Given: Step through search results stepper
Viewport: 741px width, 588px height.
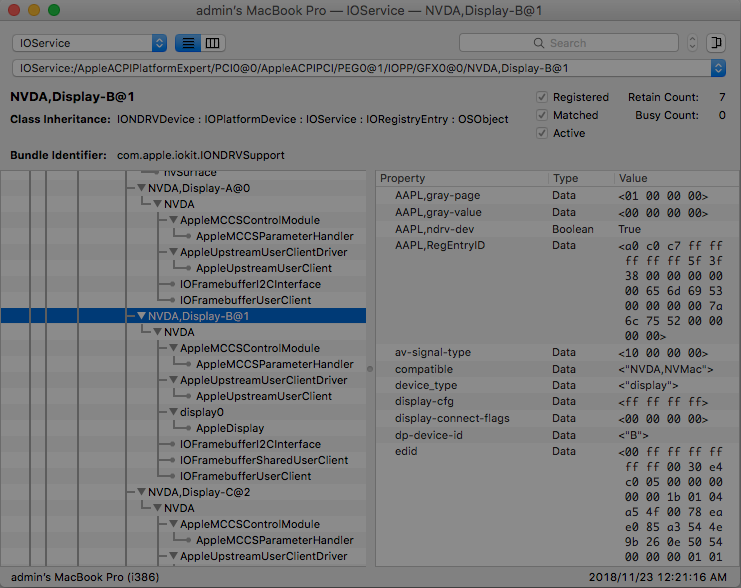Looking at the screenshot, I should click(692, 43).
